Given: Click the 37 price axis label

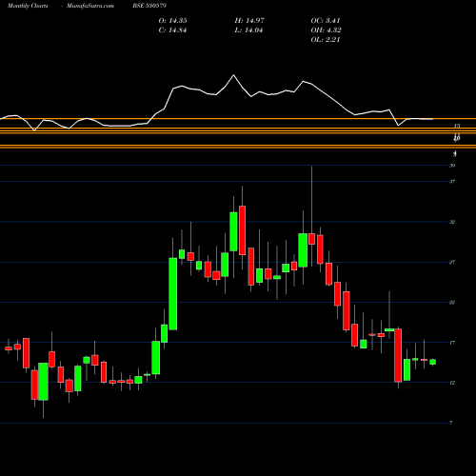Looking at the screenshot, I should (x=452, y=182).
